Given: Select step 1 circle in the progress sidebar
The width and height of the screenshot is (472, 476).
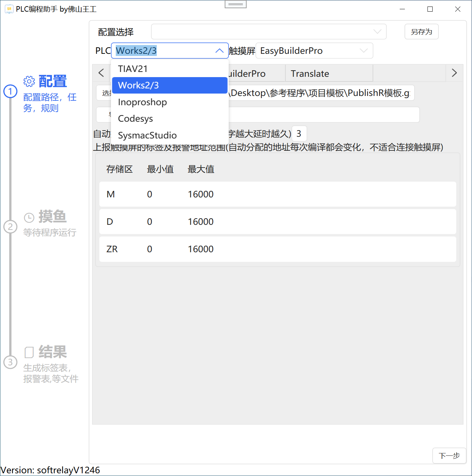Looking at the screenshot, I should pyautogui.click(x=10, y=91).
